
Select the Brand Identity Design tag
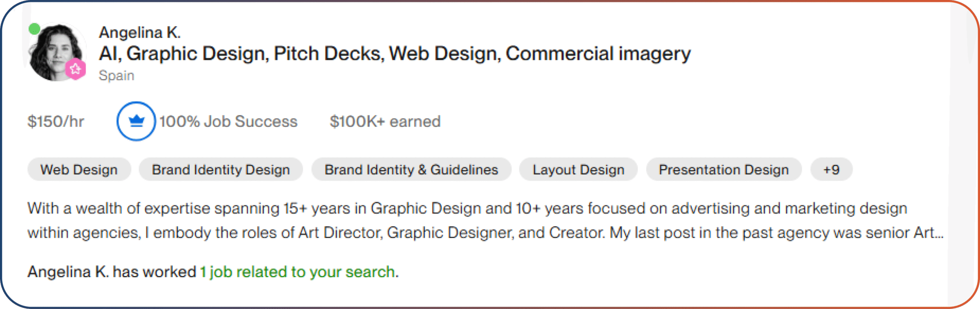[x=220, y=169]
